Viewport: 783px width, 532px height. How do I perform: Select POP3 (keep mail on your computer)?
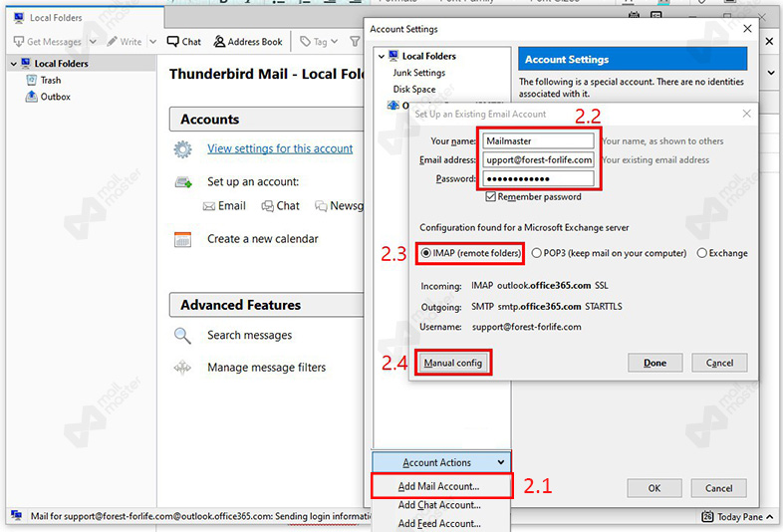click(536, 253)
